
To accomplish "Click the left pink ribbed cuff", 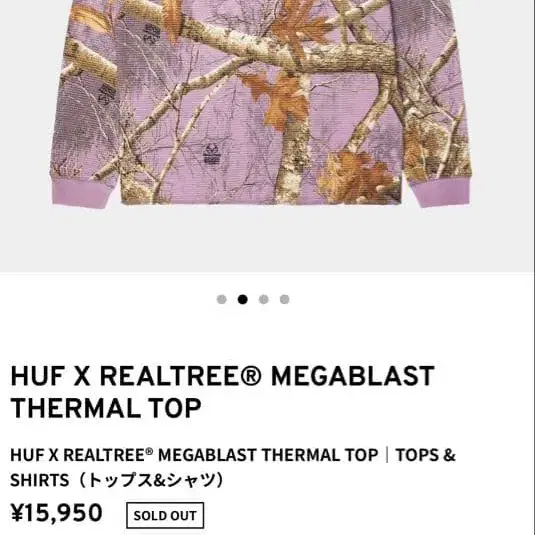I will pos(81,192).
